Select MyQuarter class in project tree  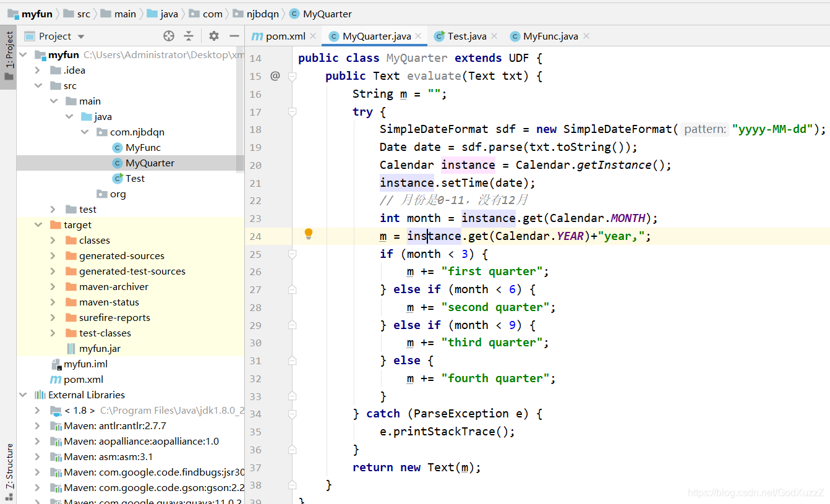[143, 163]
